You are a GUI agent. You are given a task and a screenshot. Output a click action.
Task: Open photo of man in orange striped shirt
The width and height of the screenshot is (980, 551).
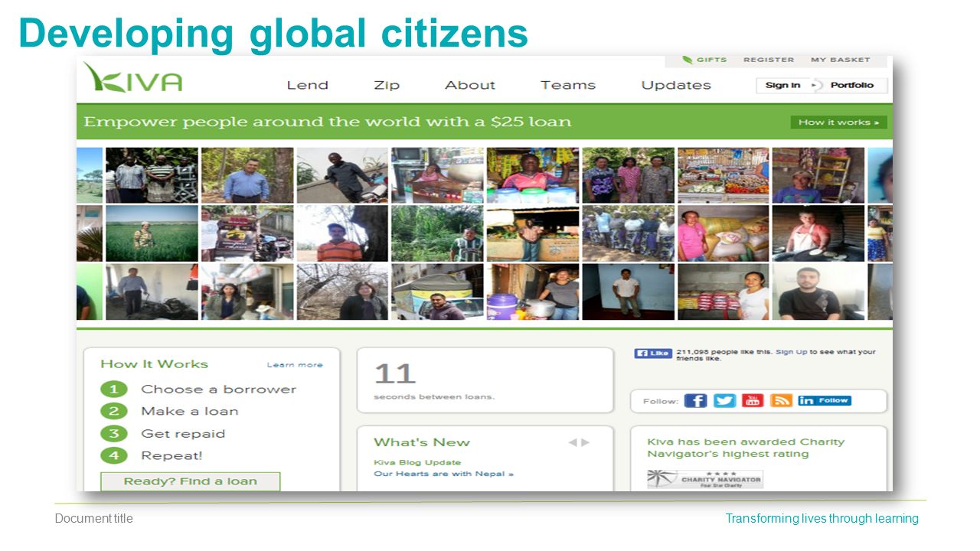click(x=342, y=233)
